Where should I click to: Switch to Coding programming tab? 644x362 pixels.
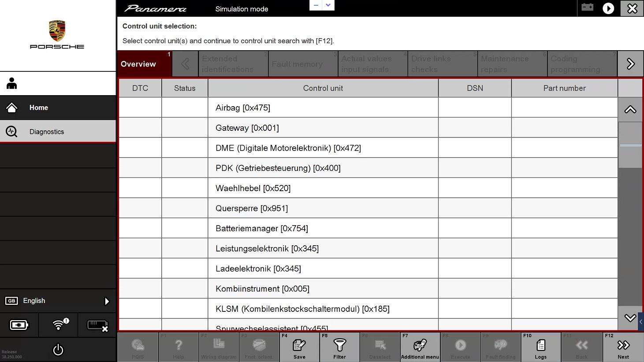pos(582,64)
